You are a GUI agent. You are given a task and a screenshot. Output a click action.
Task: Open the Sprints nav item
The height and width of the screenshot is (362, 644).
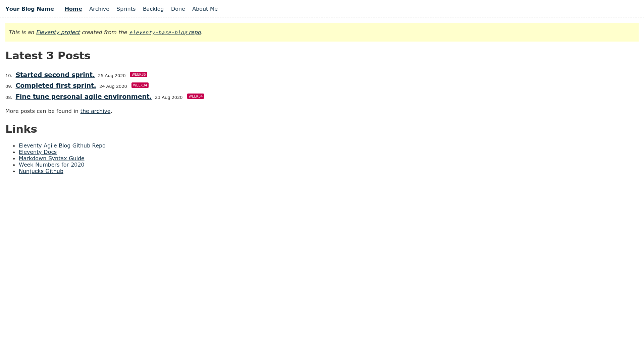126,9
